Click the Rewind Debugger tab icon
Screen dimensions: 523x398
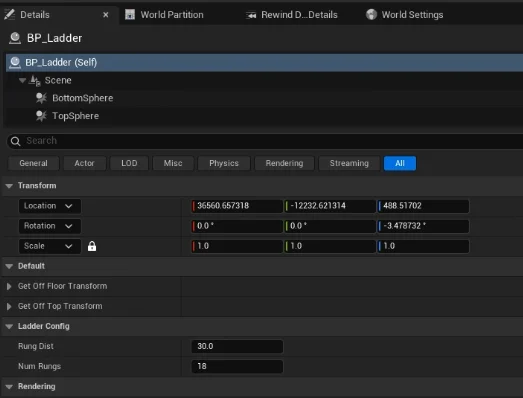251,15
